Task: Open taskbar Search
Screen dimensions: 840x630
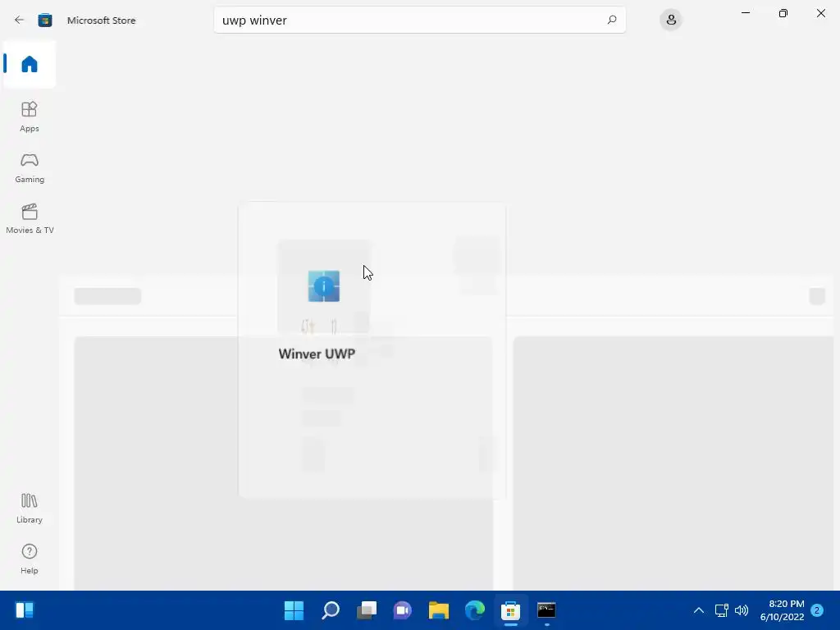Action: (x=331, y=610)
